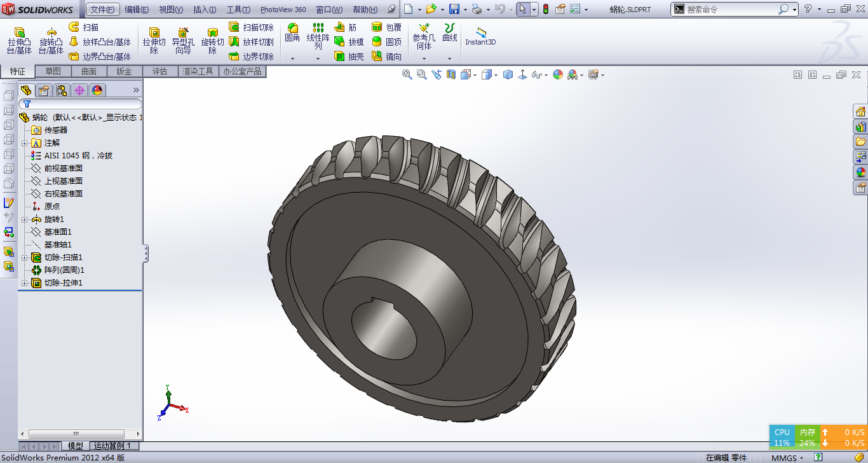The width and height of the screenshot is (868, 463).
Task: Switch to the 渲染工具 render tools tab
Action: [x=198, y=71]
